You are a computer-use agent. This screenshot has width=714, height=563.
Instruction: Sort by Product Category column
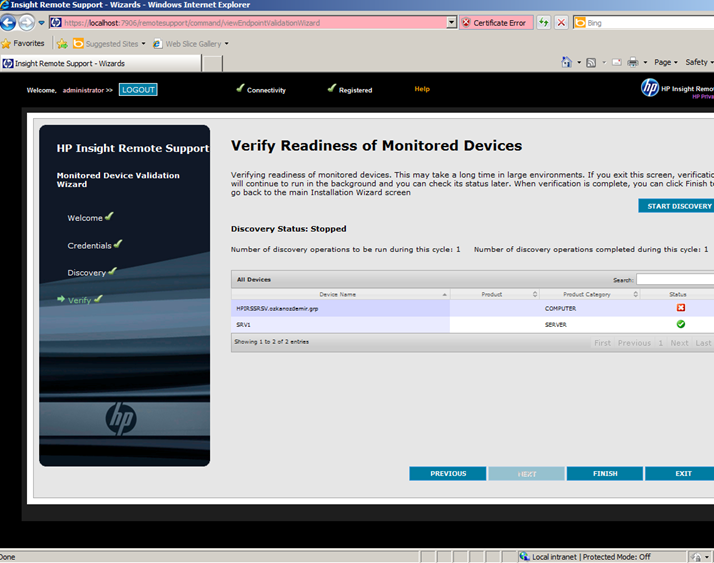tap(590, 294)
